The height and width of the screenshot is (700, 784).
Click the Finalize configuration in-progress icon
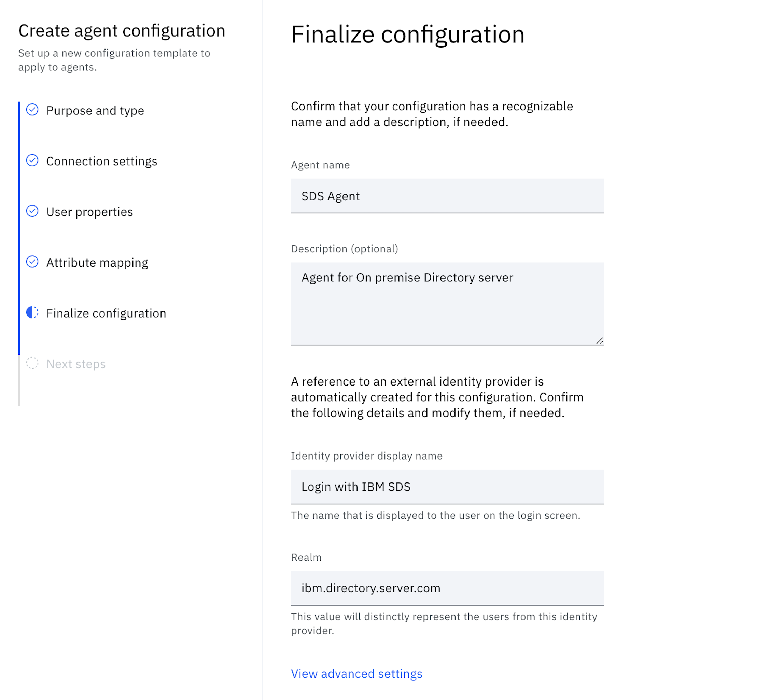(32, 313)
